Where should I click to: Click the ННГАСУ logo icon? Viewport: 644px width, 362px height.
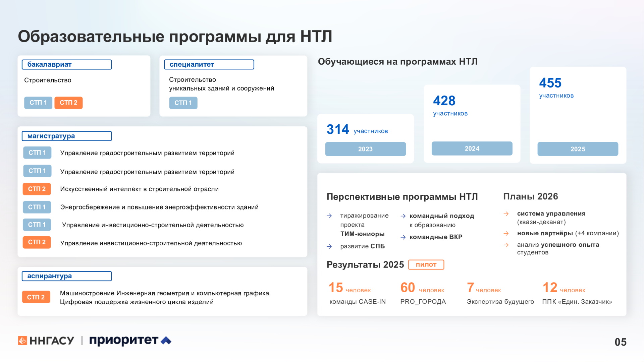[22, 341]
